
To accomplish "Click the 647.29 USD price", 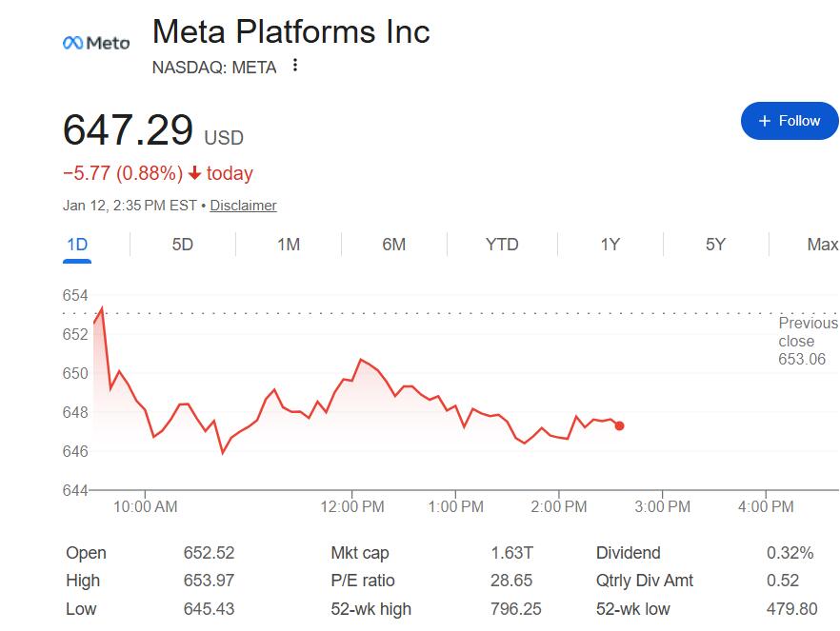I will [x=129, y=130].
